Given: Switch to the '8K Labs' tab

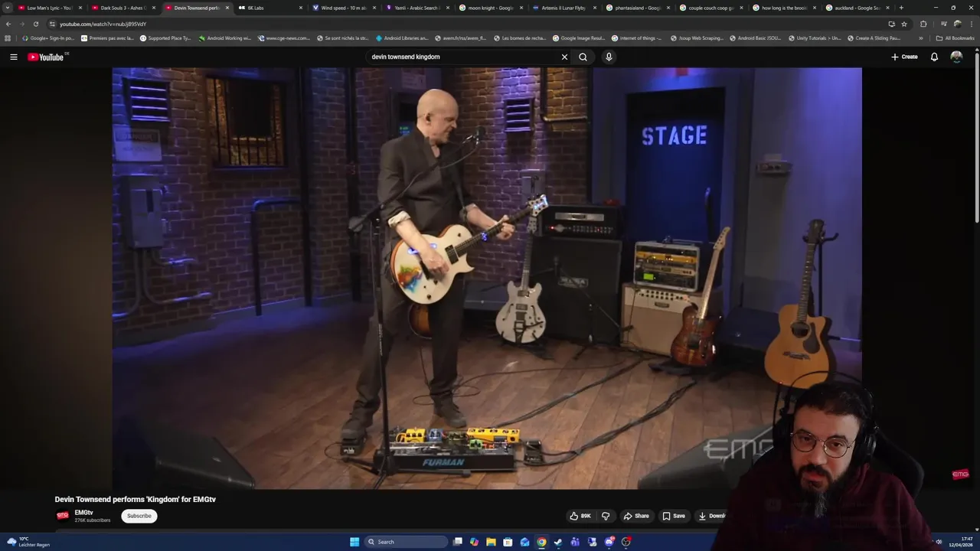Looking at the screenshot, I should pyautogui.click(x=269, y=8).
